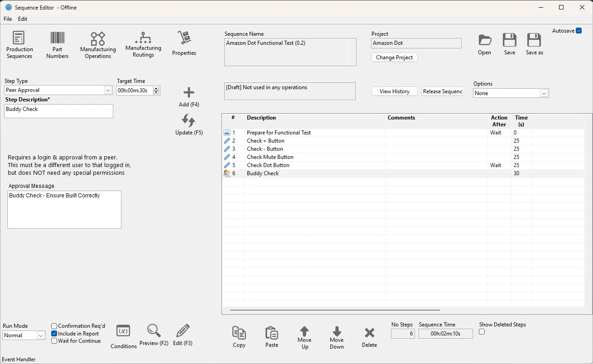Open the Step Type dropdown
This screenshot has width=593, height=364.
coord(108,90)
